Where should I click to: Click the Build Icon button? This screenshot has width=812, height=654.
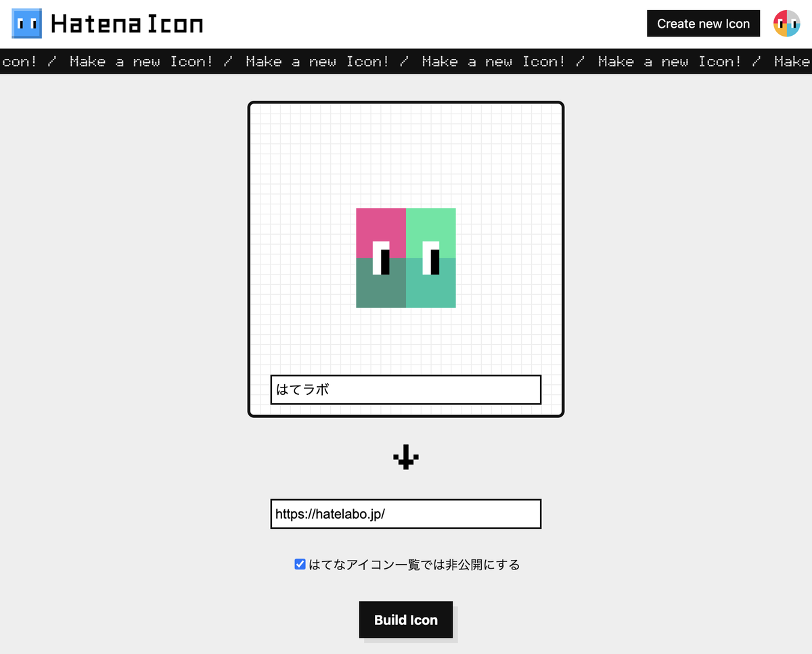[406, 620]
